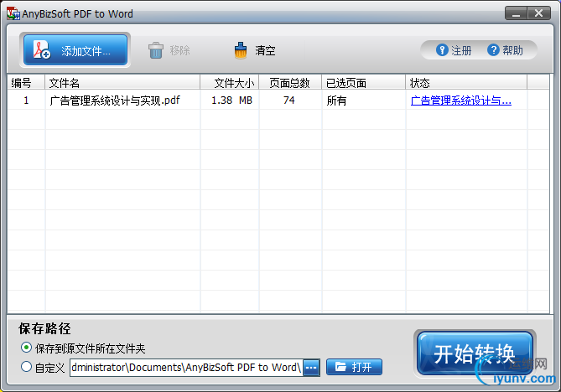Close the AnyBizSoft PDF to Word window
The width and height of the screenshot is (561, 392).
click(x=539, y=13)
